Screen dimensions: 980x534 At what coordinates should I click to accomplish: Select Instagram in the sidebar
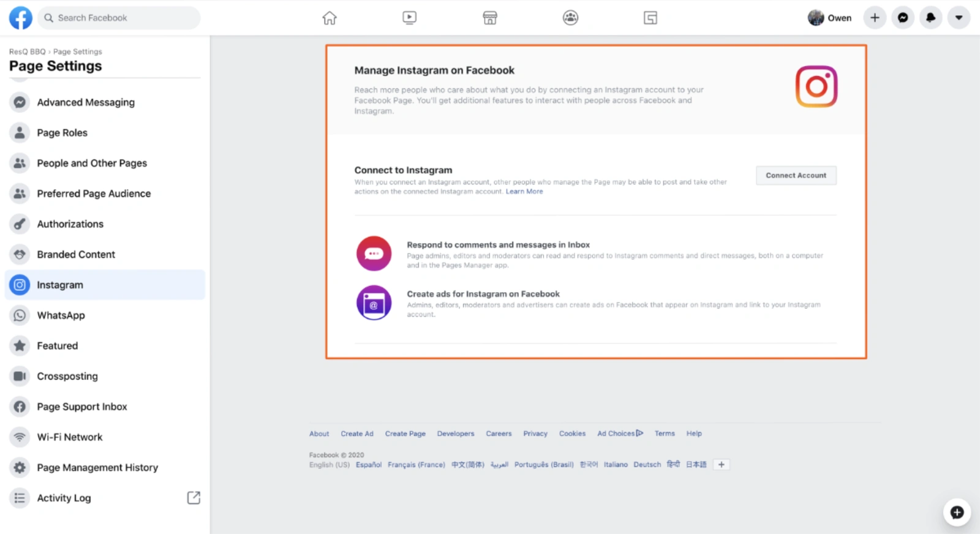tap(105, 285)
